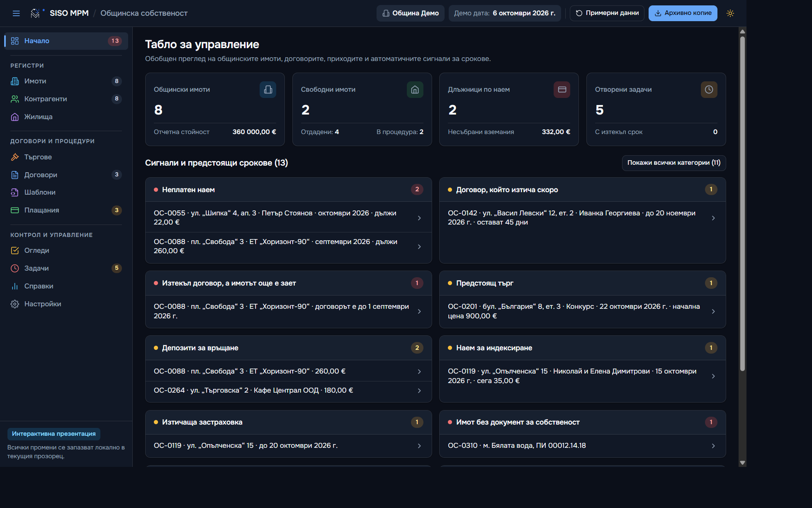The width and height of the screenshot is (812, 508).
Task: Click Интерактивна презентация badge
Action: click(54, 434)
